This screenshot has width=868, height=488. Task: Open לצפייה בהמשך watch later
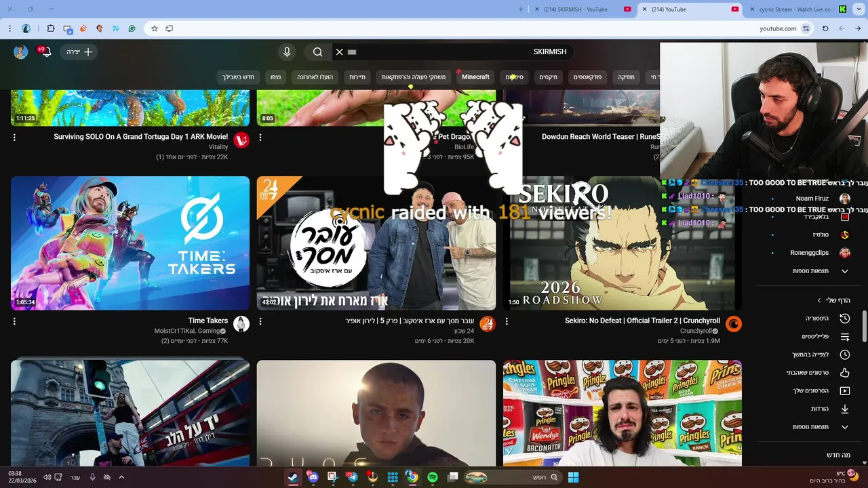click(x=811, y=354)
